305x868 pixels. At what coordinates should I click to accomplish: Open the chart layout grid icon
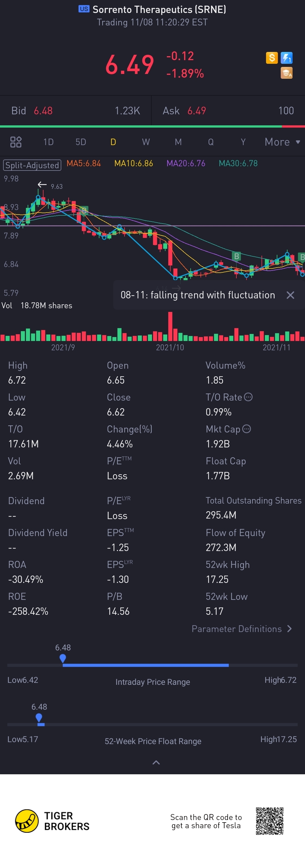16,142
